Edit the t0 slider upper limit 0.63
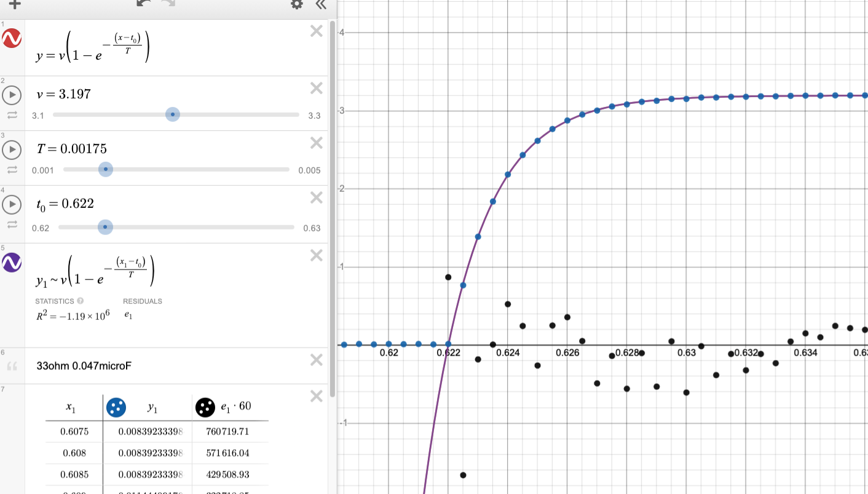This screenshot has width=868, height=494. pyautogui.click(x=312, y=228)
